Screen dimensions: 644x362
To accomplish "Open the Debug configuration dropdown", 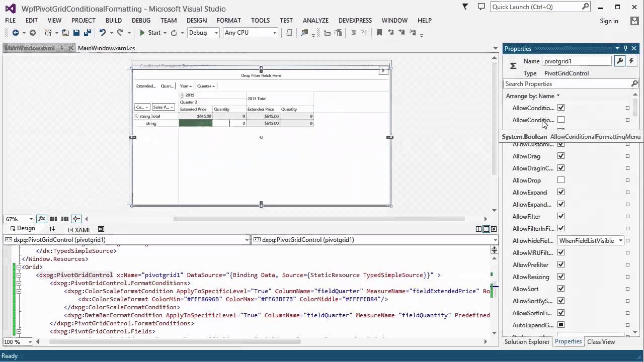I will [203, 33].
